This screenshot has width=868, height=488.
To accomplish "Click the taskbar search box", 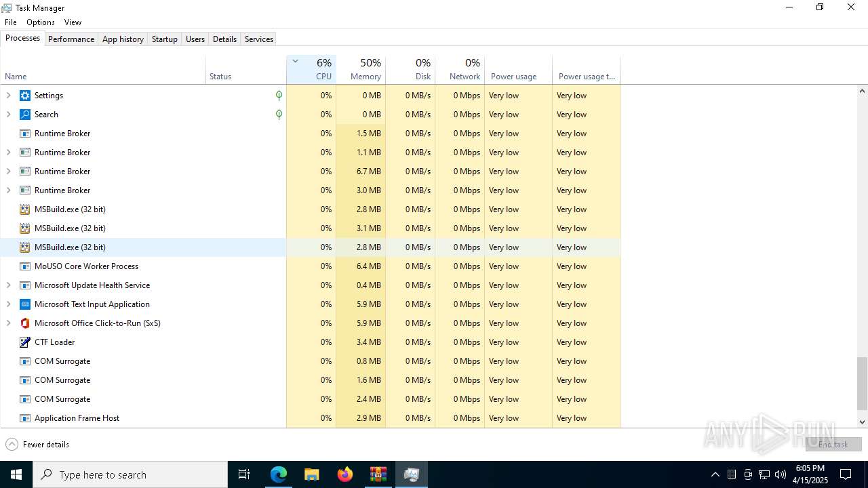I will (x=130, y=474).
